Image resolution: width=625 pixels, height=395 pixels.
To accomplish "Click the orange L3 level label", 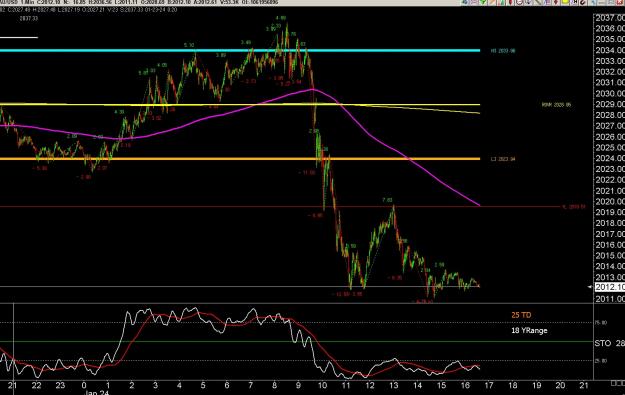I will (503, 159).
